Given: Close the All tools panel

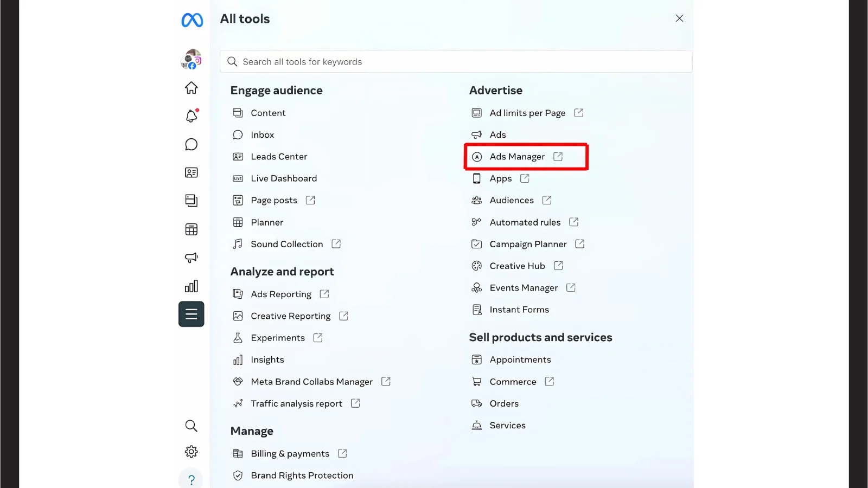Looking at the screenshot, I should [679, 18].
